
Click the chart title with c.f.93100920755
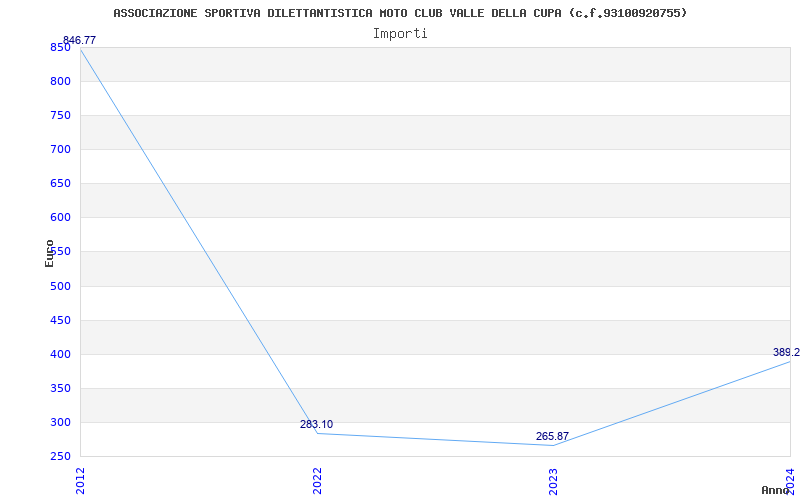click(400, 13)
